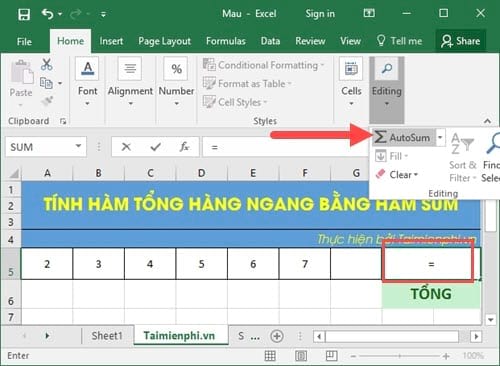Collapse the ribbon
Viewport: 500px width, 366px height.
(487, 121)
